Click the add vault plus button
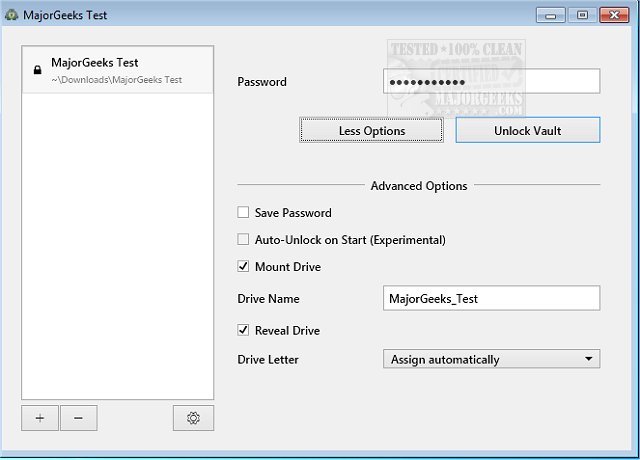Viewport: 640px width, 460px height. 40,418
